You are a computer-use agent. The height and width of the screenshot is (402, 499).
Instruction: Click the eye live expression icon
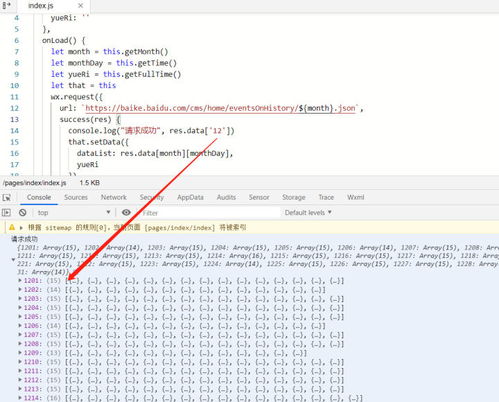(126, 212)
